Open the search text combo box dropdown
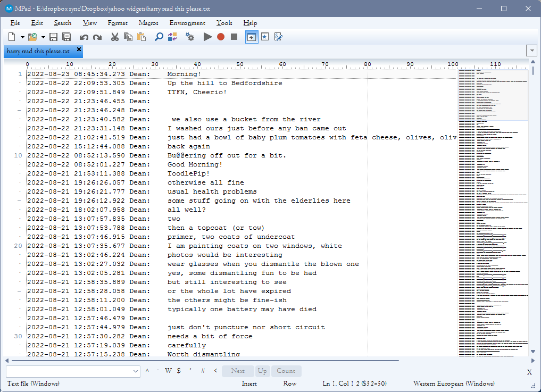 tap(135, 371)
